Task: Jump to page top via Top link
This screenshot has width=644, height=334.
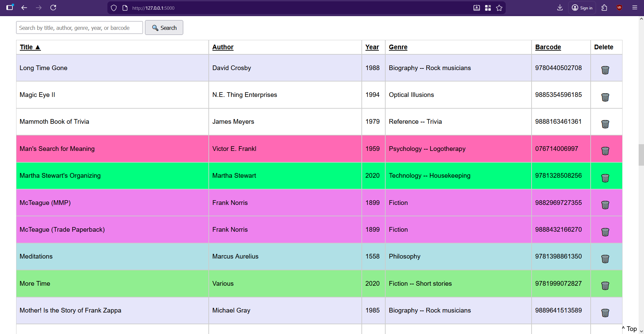Action: click(x=630, y=329)
